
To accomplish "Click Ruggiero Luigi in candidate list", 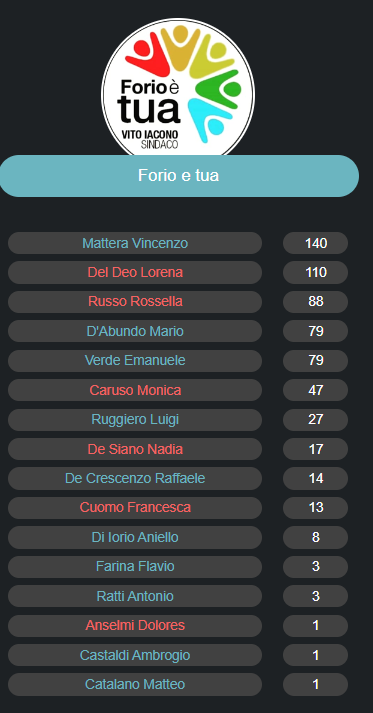I will pyautogui.click(x=135, y=420).
